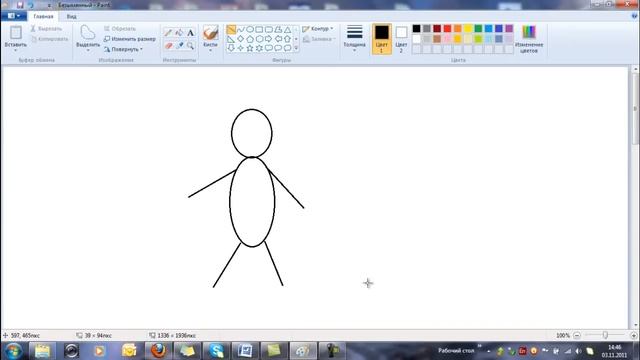Select the Five-point star shape
Viewport: 640px width, 360px height.
(x=250, y=48)
